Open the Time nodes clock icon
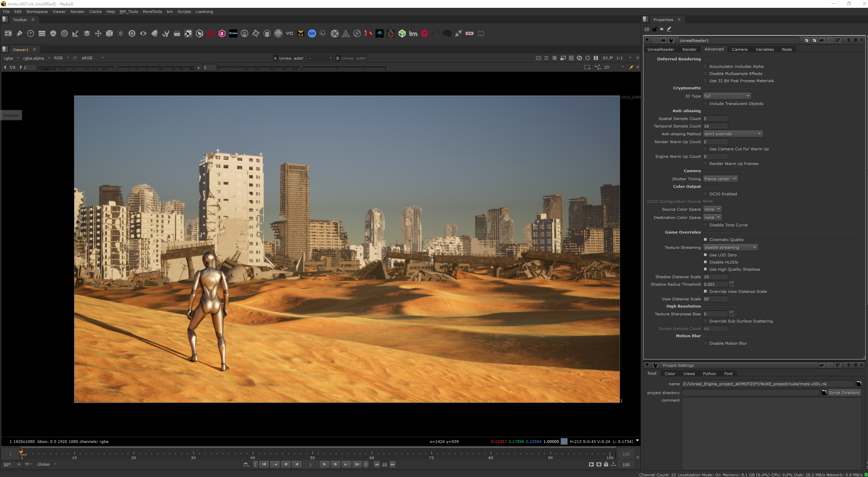The width and height of the screenshot is (868, 477). point(31,33)
